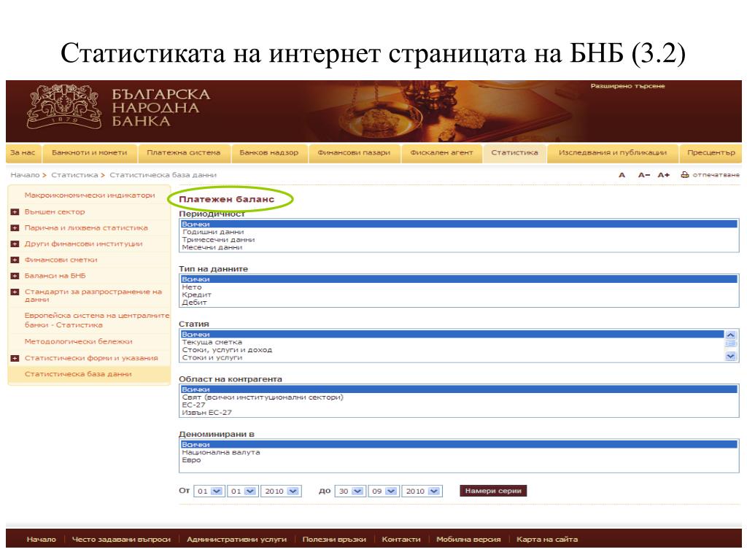Open Фискален агент menu
The height and width of the screenshot is (560, 747).
click(x=441, y=153)
